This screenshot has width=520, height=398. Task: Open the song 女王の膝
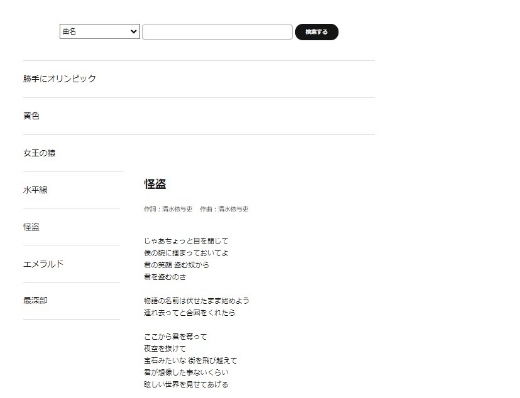pyautogui.click(x=39, y=153)
